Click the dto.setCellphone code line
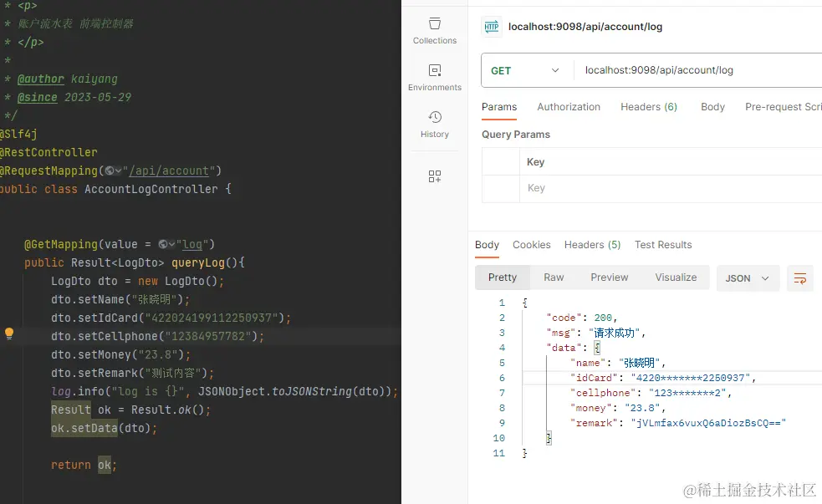This screenshot has width=822, height=504. tap(157, 336)
